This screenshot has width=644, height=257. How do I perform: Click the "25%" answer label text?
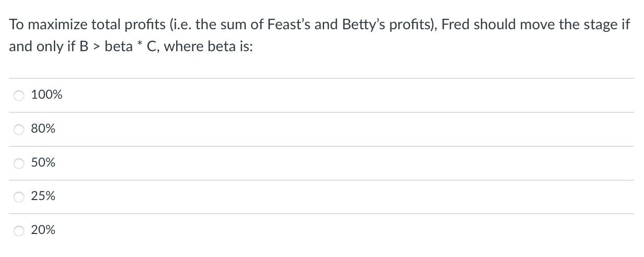43,196
